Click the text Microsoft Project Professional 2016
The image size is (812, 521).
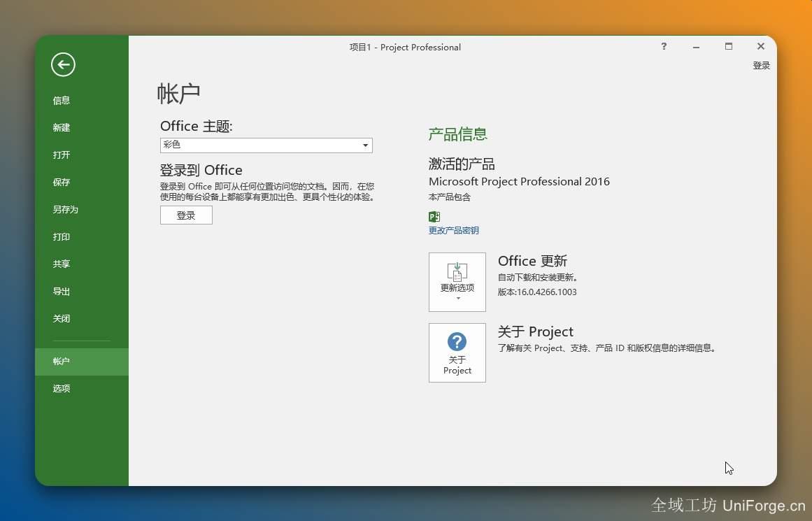point(519,181)
